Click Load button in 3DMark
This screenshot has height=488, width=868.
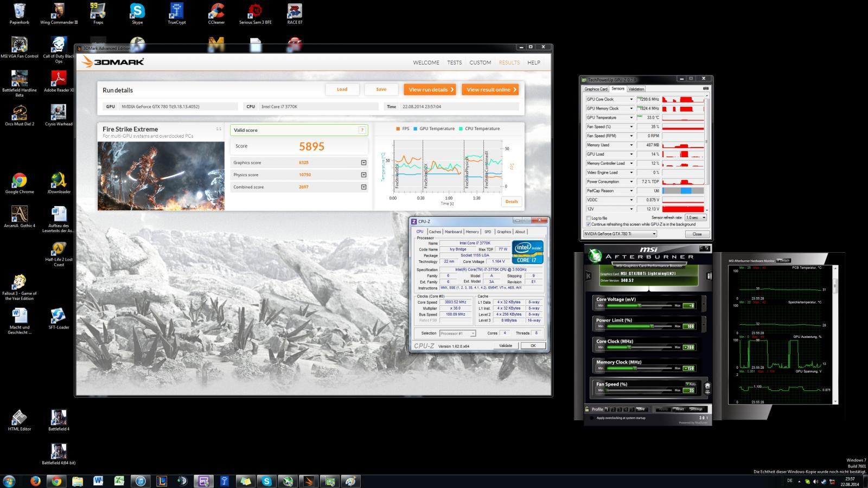coord(342,89)
